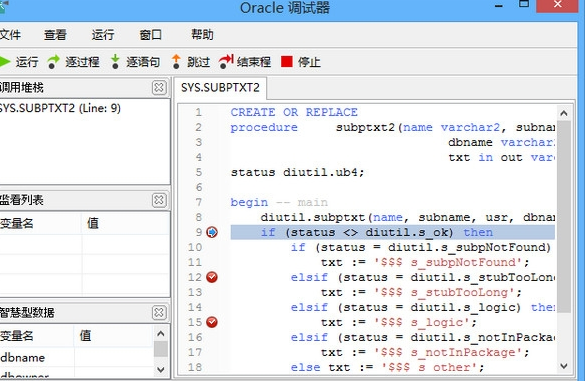The image size is (587, 381).
Task: Click the 变量名 column header in smart data
Action: click(36, 336)
